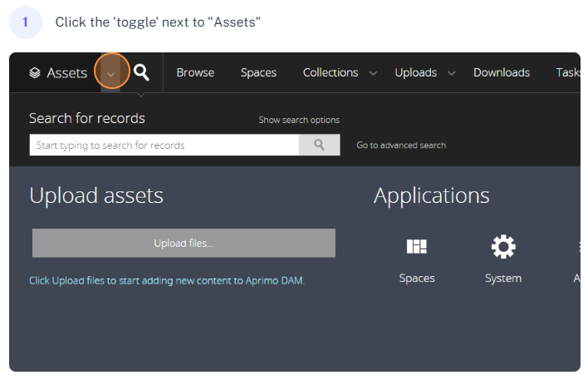Click the System label under Applications
588x380 pixels.
coord(503,278)
